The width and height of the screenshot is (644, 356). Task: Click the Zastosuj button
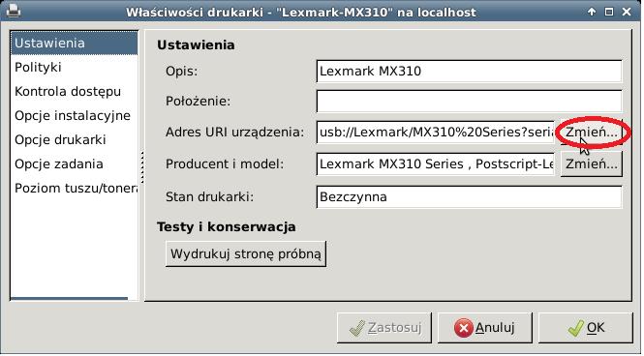384,328
